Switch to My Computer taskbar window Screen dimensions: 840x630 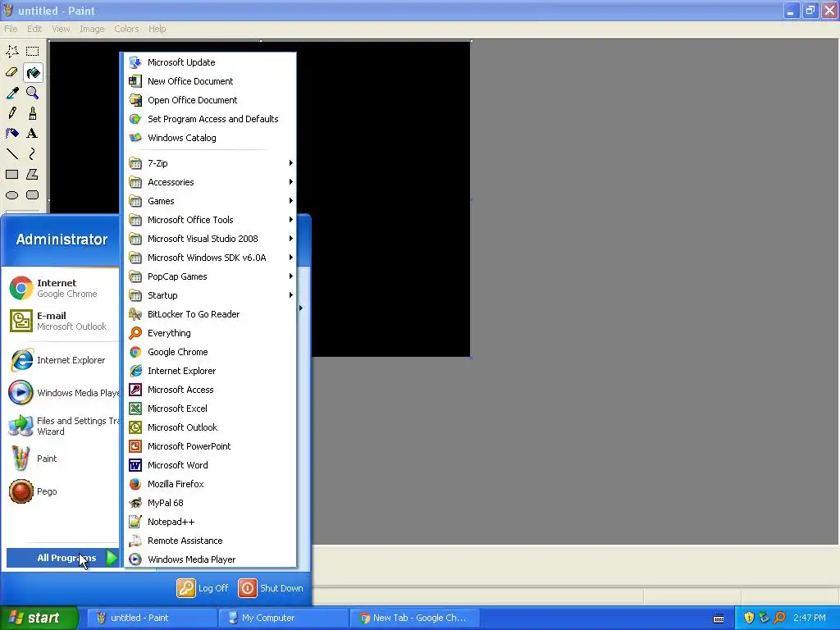(282, 618)
